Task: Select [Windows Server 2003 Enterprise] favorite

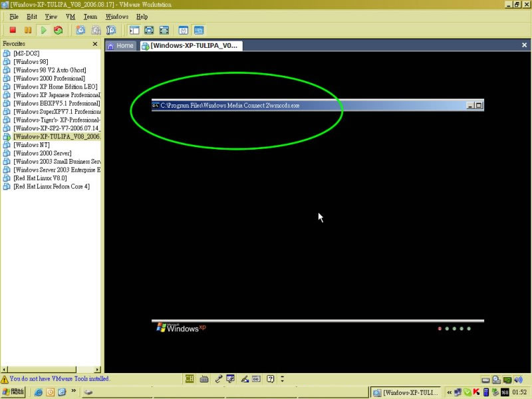Action: 57,170
